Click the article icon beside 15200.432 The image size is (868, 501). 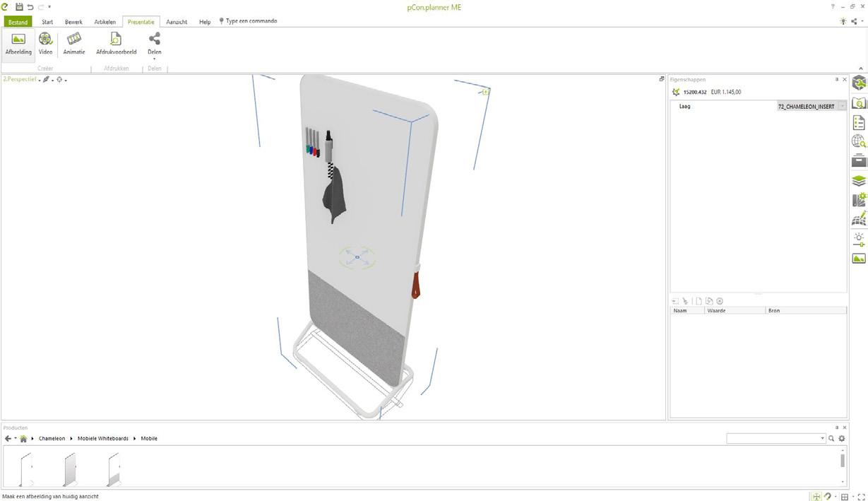click(x=676, y=92)
